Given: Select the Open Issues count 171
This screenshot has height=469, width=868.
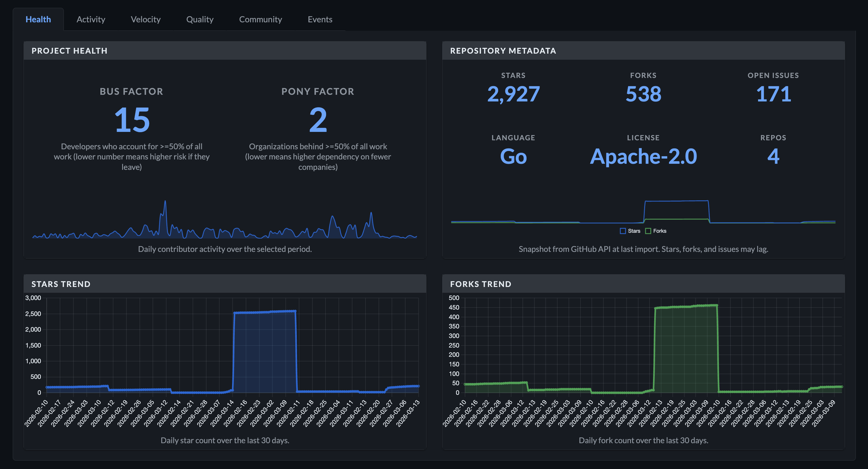Looking at the screenshot, I should pyautogui.click(x=773, y=94).
